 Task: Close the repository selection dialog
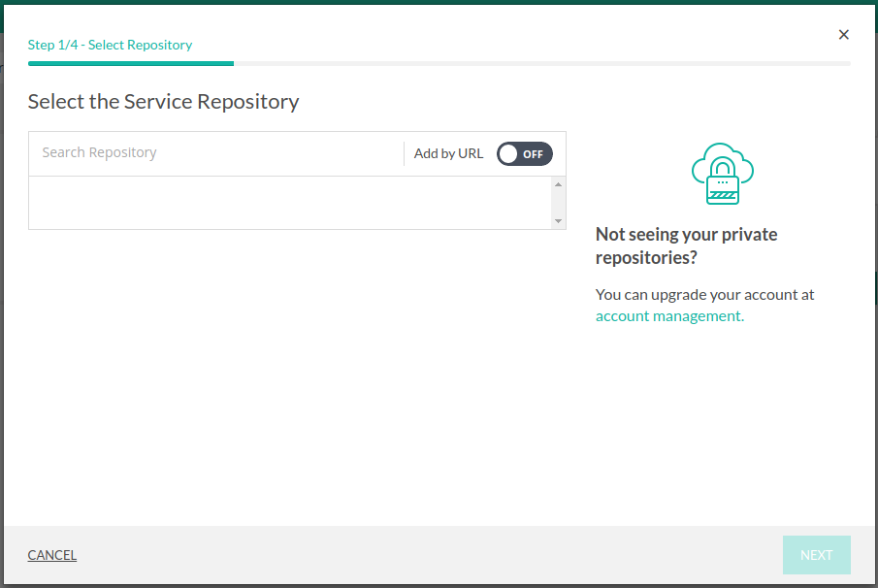point(843,35)
